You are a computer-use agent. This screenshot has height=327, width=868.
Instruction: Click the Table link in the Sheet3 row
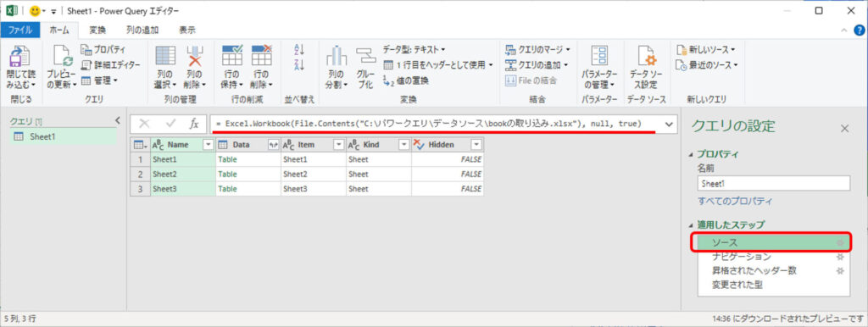[x=227, y=189]
